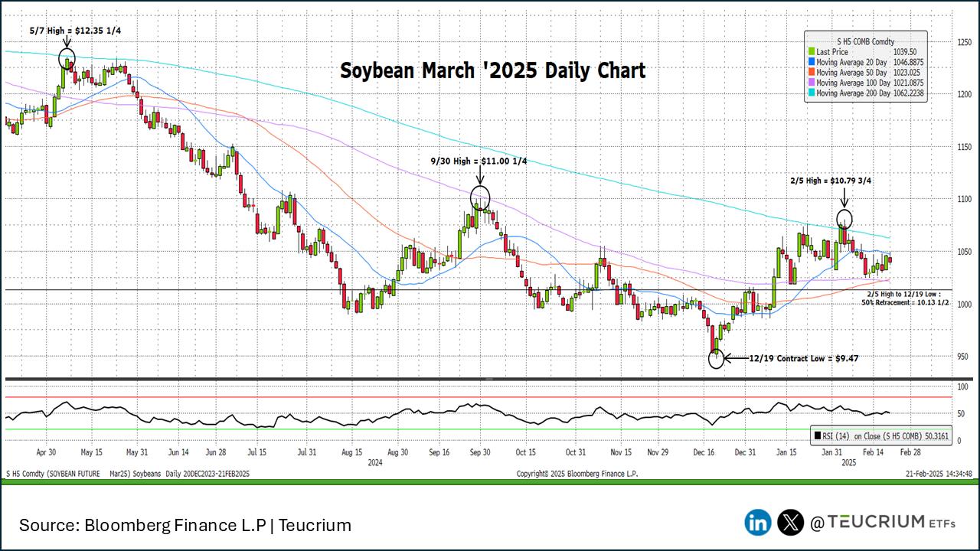This screenshot has height=551, width=980.
Task: Click the legend header S H5 COMB Comdty
Action: tap(866, 41)
